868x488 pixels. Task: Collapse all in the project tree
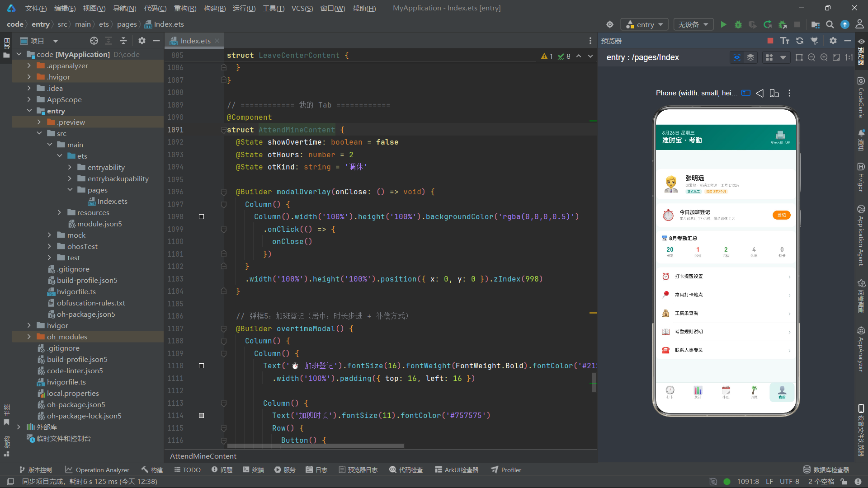[123, 41]
